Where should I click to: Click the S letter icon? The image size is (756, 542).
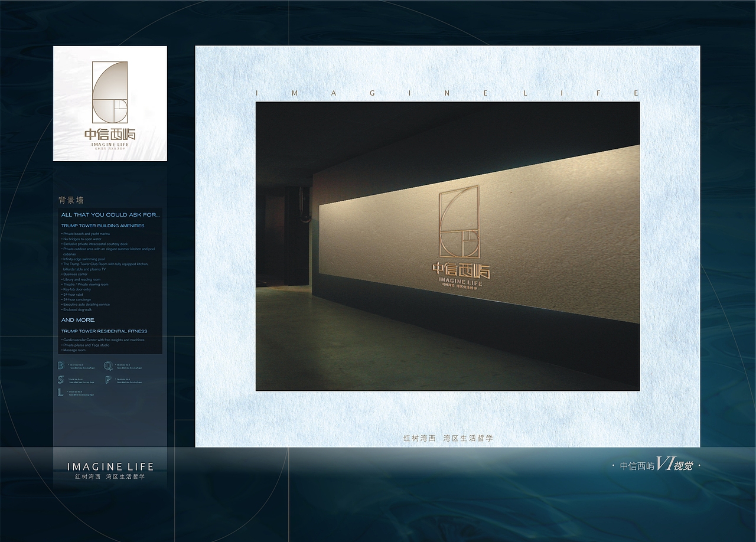pyautogui.click(x=60, y=380)
